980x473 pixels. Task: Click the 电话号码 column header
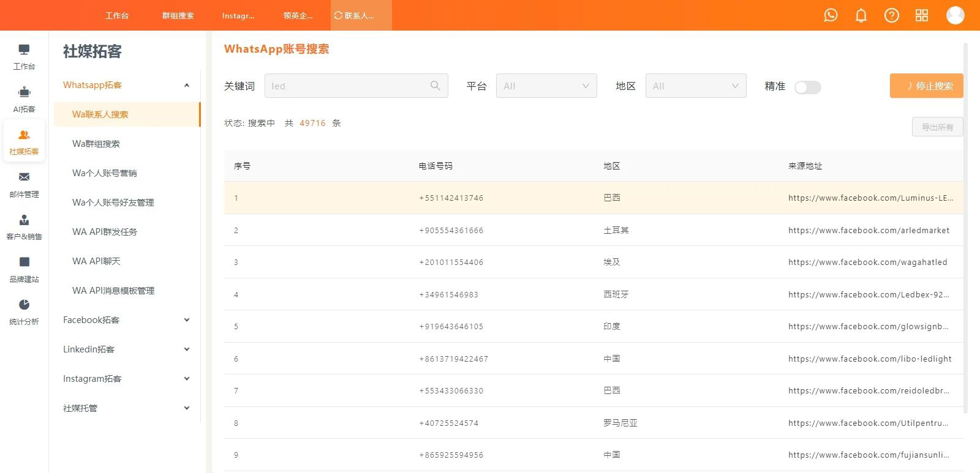click(x=435, y=166)
